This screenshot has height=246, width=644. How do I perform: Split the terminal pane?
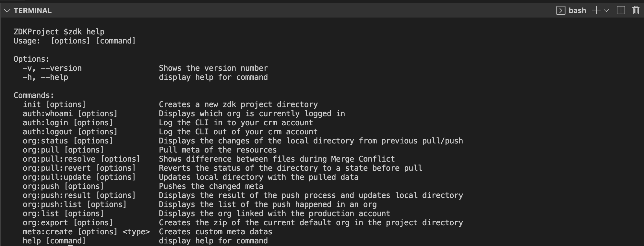tap(621, 11)
